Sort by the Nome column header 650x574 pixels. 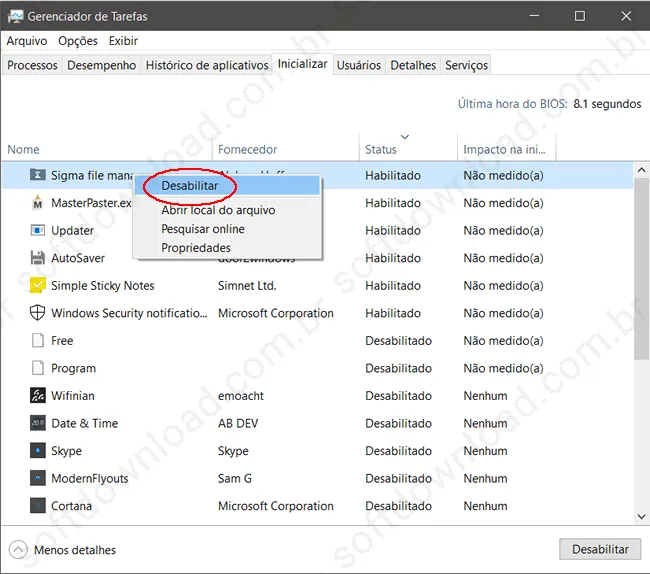click(24, 150)
